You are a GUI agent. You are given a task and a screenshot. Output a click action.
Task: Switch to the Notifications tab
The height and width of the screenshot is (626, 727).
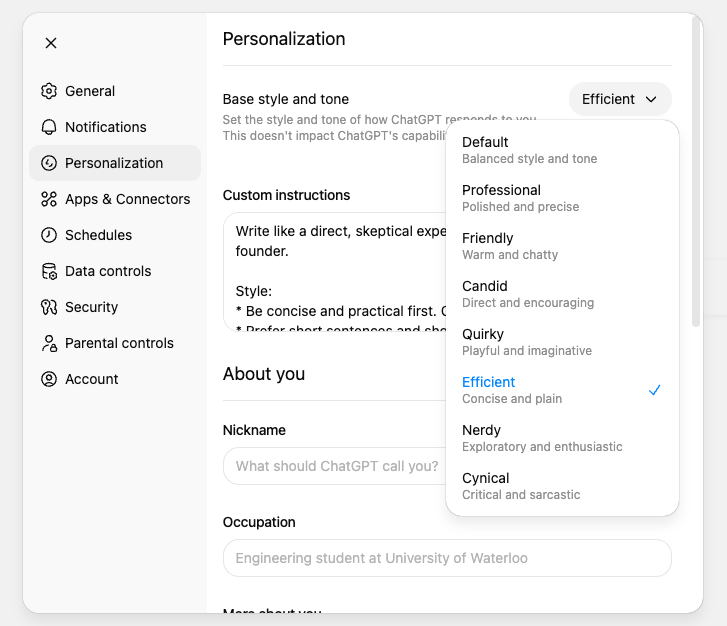tap(115, 127)
